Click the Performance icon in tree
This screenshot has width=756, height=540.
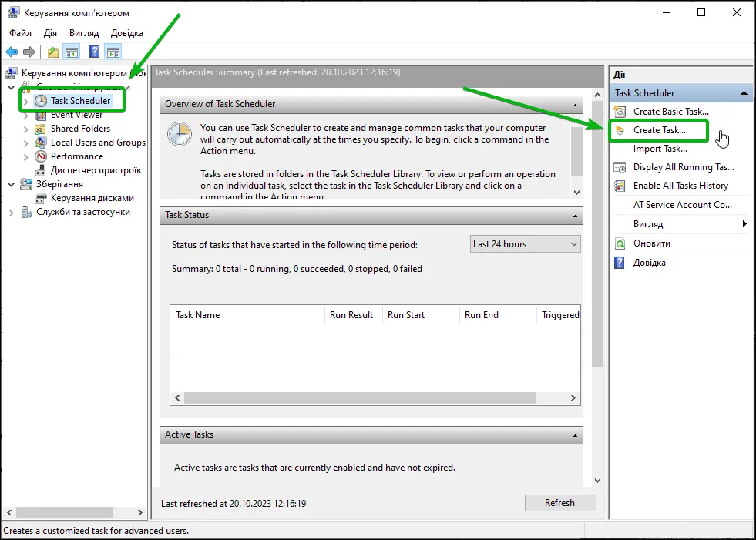point(41,156)
